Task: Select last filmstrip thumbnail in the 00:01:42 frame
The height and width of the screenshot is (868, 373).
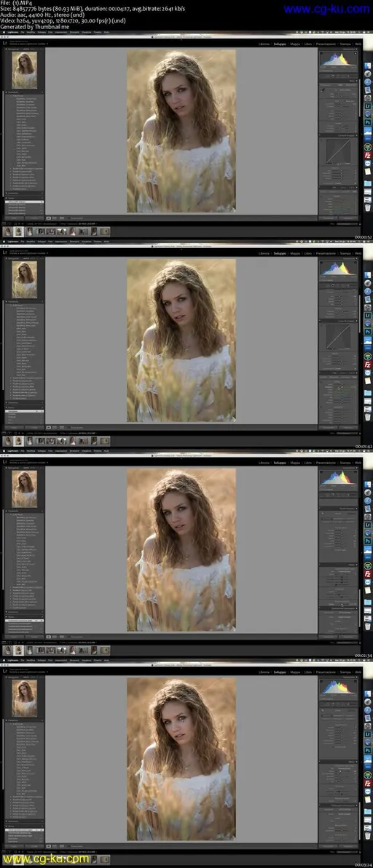Action: (x=105, y=441)
